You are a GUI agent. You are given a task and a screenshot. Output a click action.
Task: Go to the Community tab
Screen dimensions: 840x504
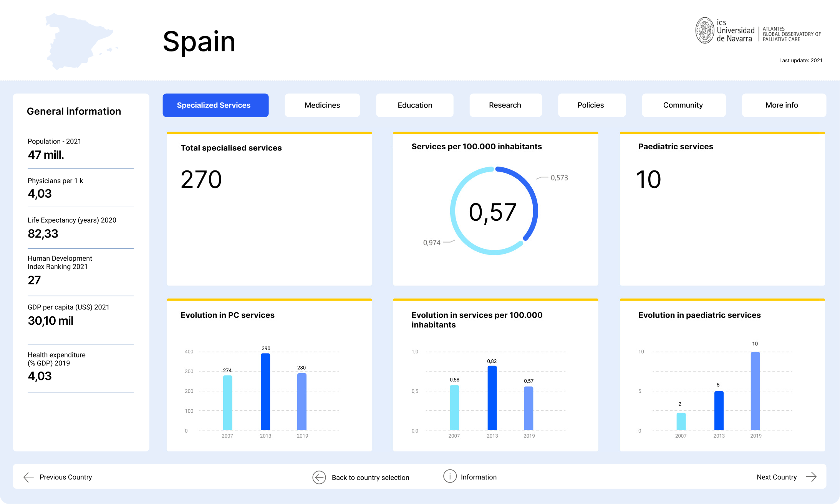pos(683,105)
